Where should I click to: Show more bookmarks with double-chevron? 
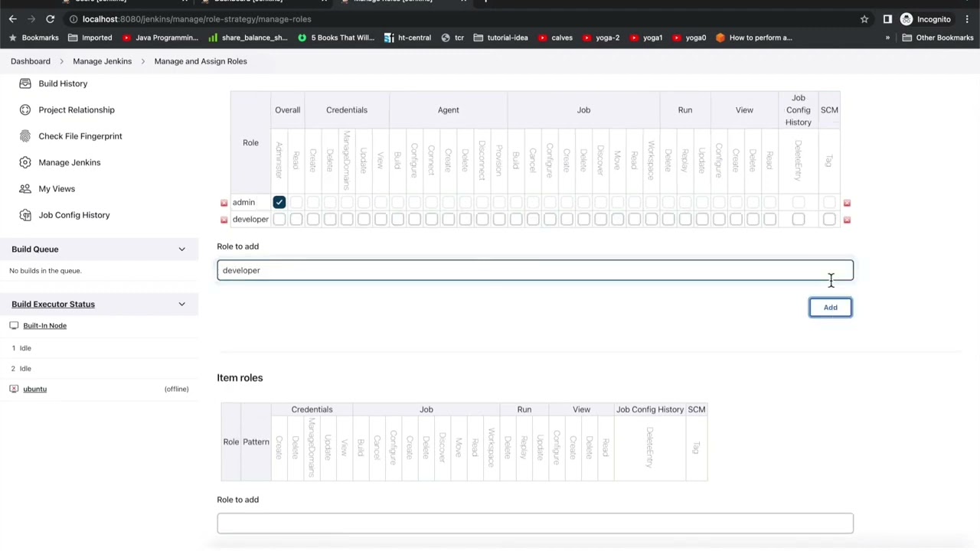tap(887, 37)
